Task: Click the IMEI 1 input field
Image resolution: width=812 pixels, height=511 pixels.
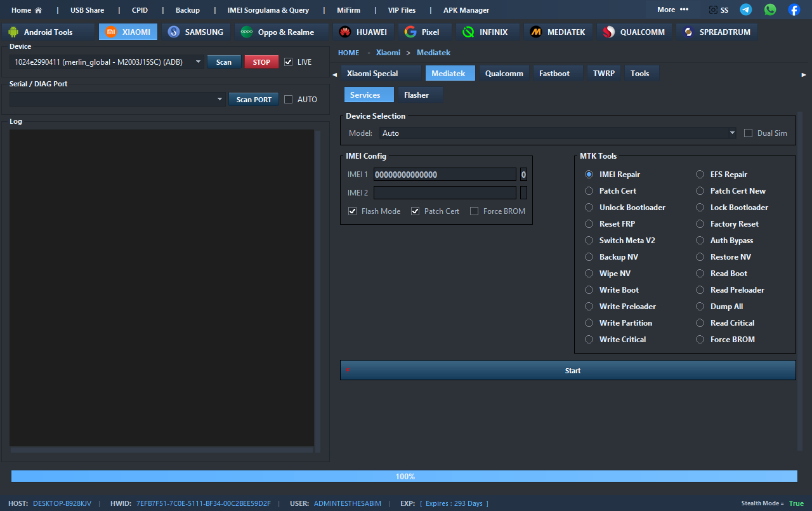Action: pyautogui.click(x=444, y=175)
